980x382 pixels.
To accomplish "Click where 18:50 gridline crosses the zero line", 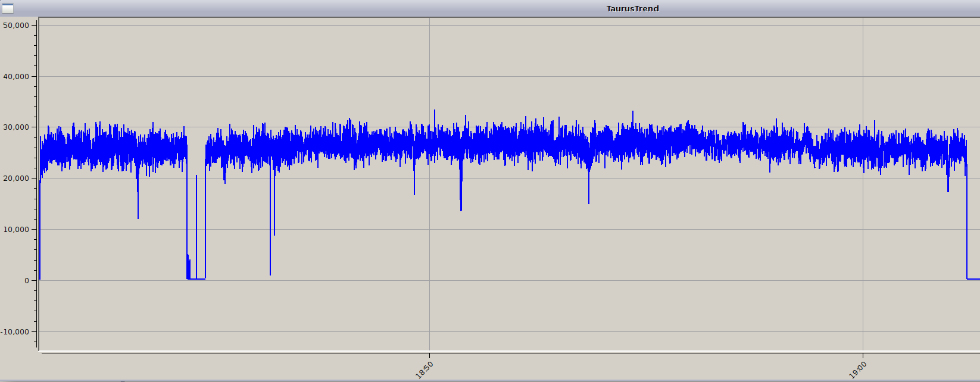I will click(430, 281).
